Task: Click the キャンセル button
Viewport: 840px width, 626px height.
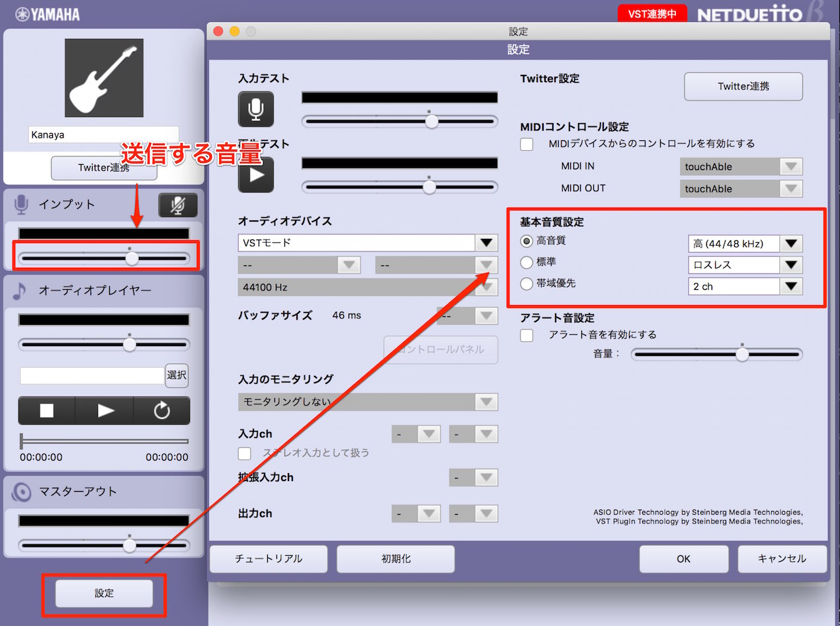Action: point(782,559)
